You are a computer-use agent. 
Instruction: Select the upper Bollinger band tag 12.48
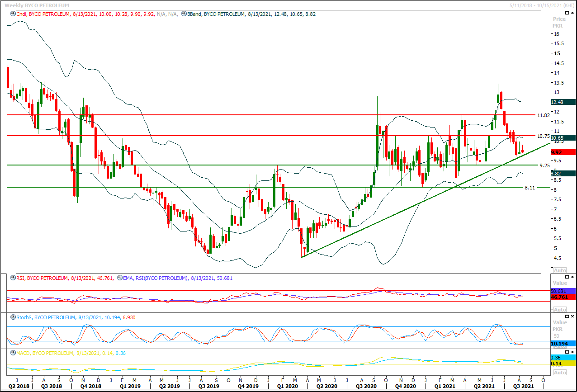563,102
